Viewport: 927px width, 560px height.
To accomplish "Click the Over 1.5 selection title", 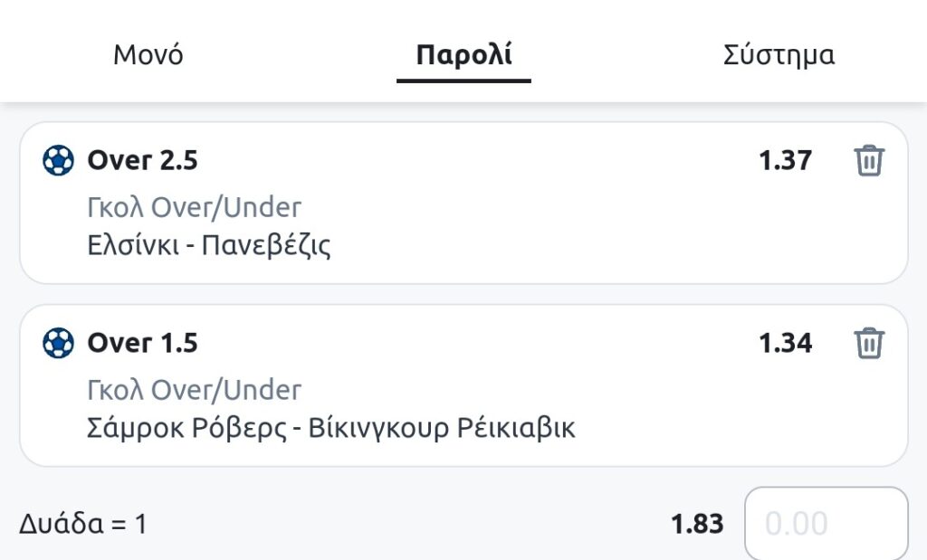I will coord(142,344).
